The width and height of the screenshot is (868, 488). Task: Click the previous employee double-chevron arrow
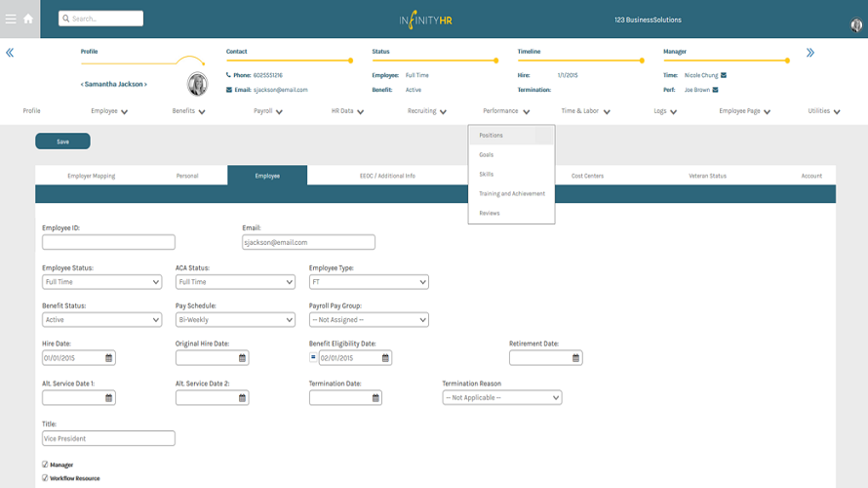[10, 53]
